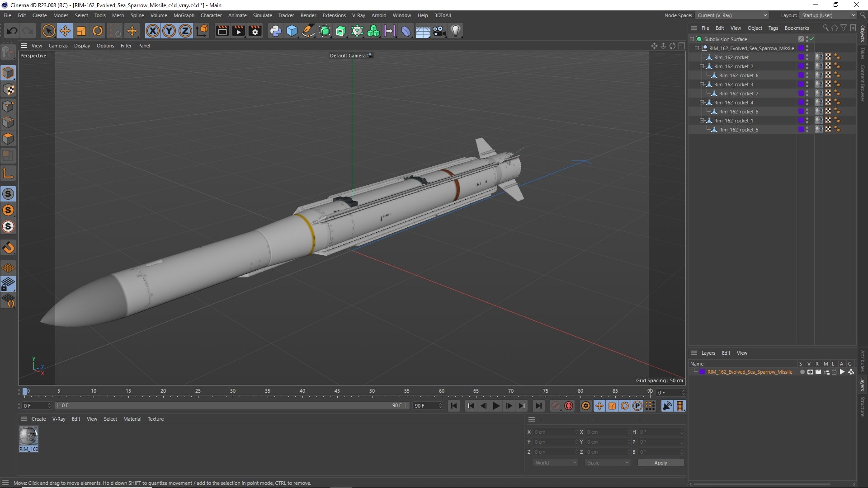Open the Python script icon
The height and width of the screenshot is (488, 868).
tap(275, 31)
